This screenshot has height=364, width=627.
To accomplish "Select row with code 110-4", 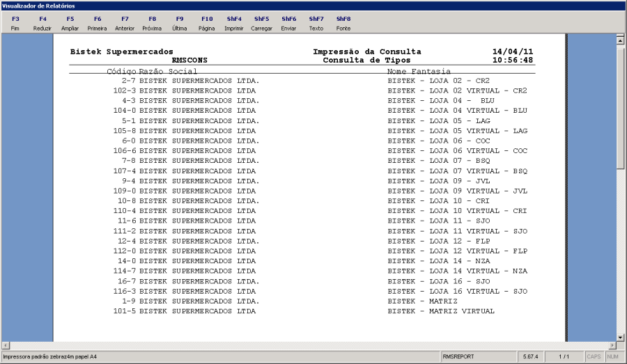I will click(x=320, y=211).
